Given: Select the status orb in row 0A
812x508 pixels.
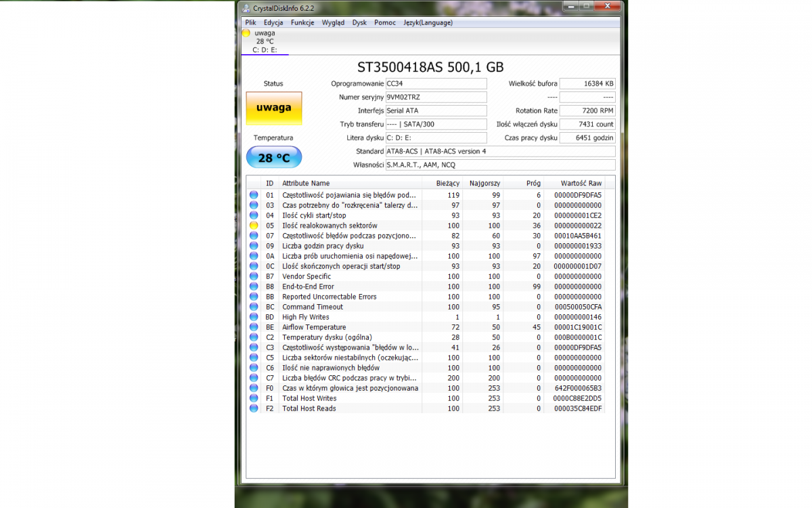Looking at the screenshot, I should coord(254,256).
